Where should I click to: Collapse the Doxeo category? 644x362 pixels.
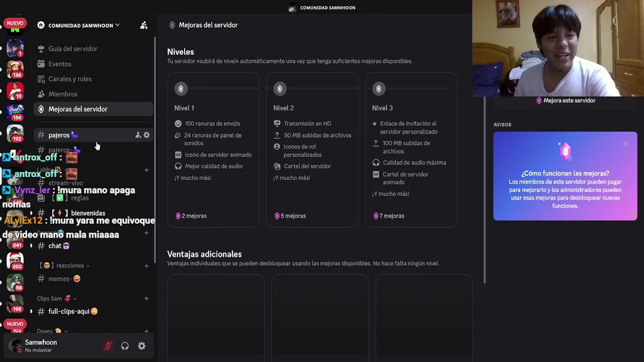coord(52,331)
